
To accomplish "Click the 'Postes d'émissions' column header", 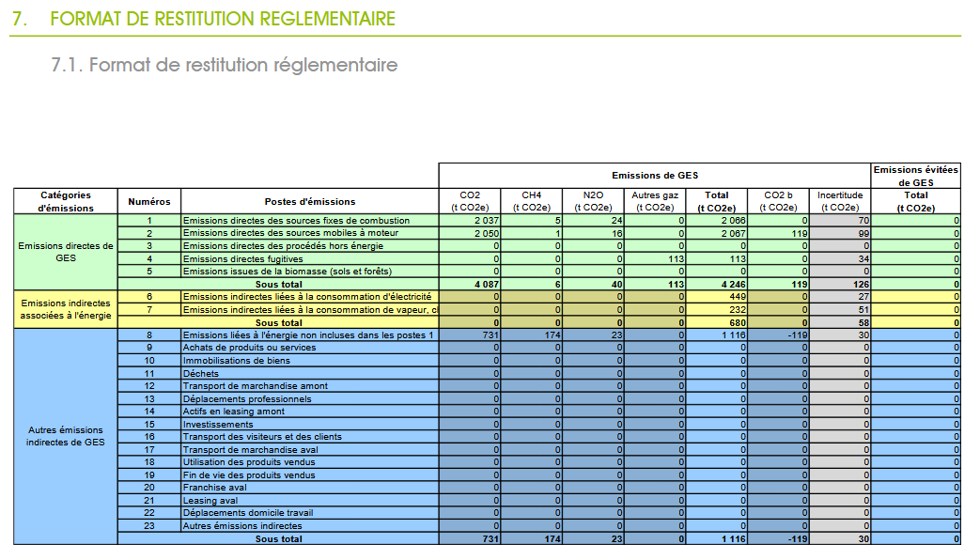I will click(310, 201).
